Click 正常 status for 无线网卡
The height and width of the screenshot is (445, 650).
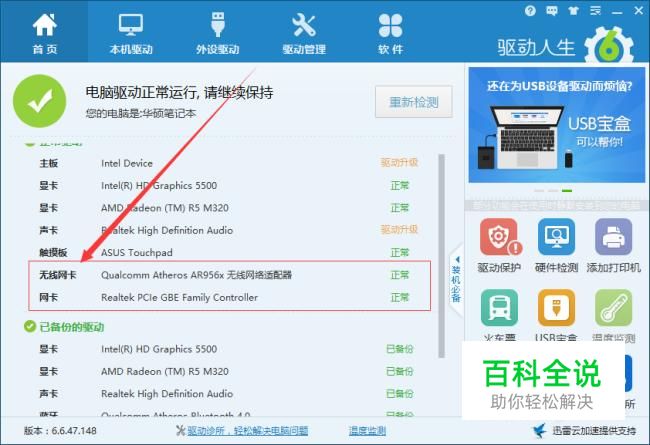click(400, 275)
